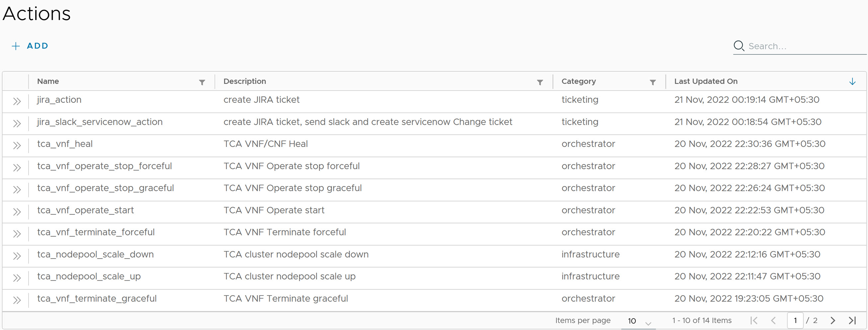Select the tca_vnf_operate_stop_forceful name cell
The image size is (868, 330).
[105, 166]
